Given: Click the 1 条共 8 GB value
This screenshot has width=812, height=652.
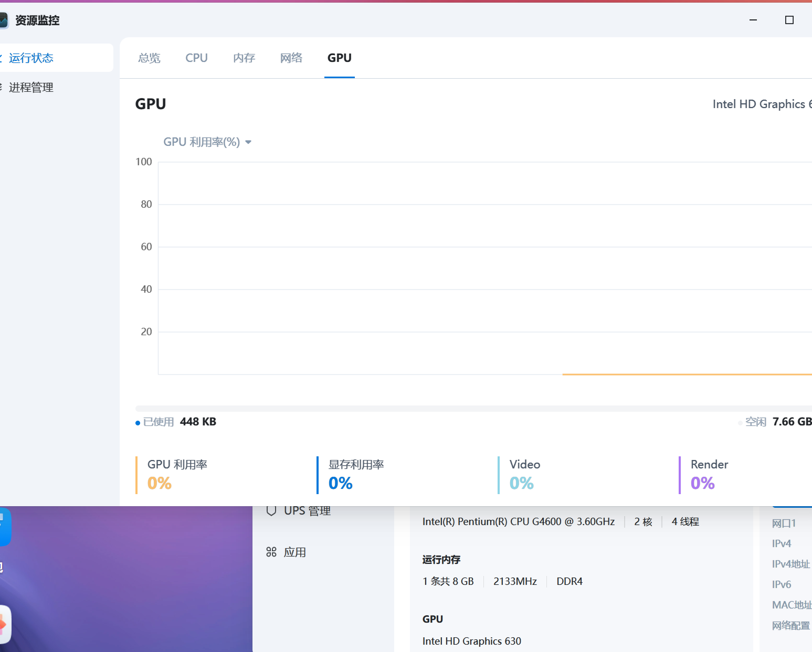Looking at the screenshot, I should click(448, 581).
